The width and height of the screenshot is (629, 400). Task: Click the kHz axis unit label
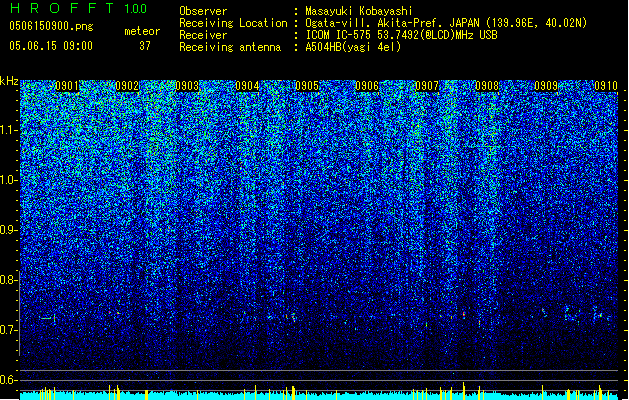pos(9,81)
